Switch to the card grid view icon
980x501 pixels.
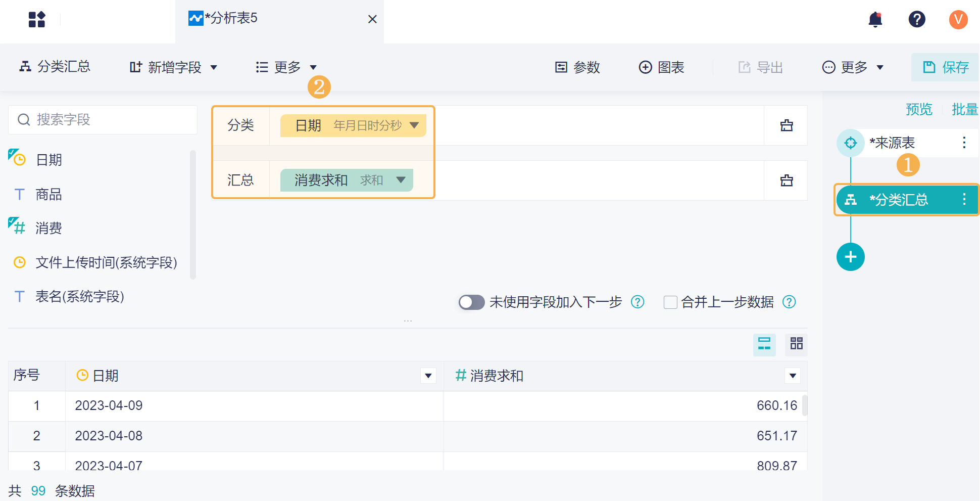pos(796,344)
